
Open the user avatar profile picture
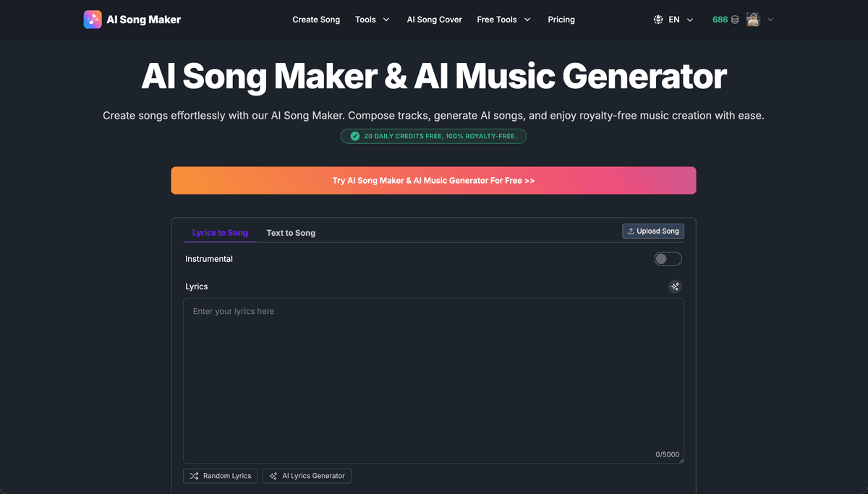click(753, 20)
